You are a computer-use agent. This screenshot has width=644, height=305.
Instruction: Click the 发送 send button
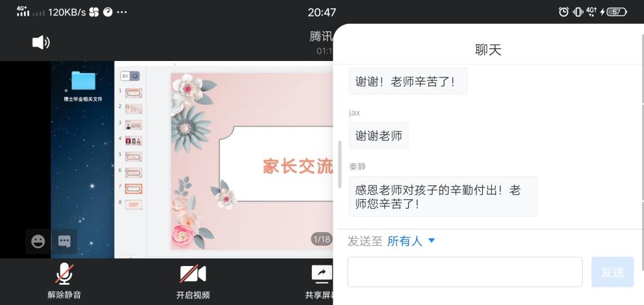[x=613, y=272]
